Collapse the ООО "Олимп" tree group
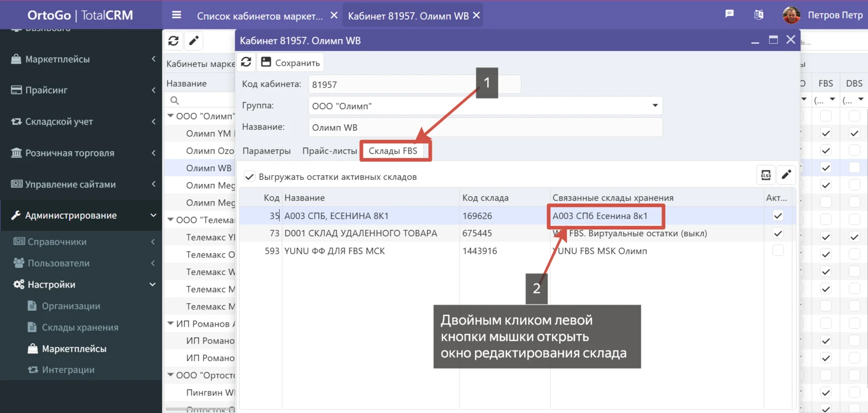 [170, 116]
